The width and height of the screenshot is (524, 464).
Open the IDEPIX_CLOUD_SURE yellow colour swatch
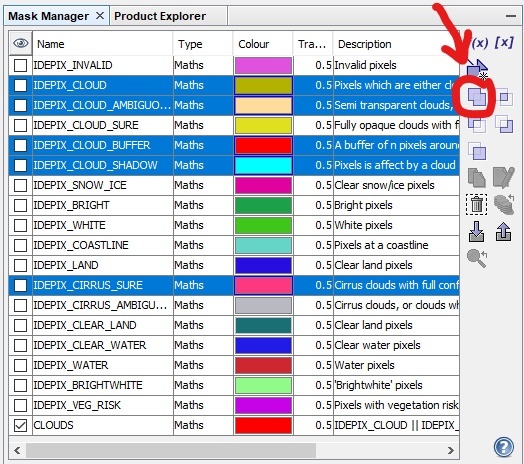pos(263,125)
